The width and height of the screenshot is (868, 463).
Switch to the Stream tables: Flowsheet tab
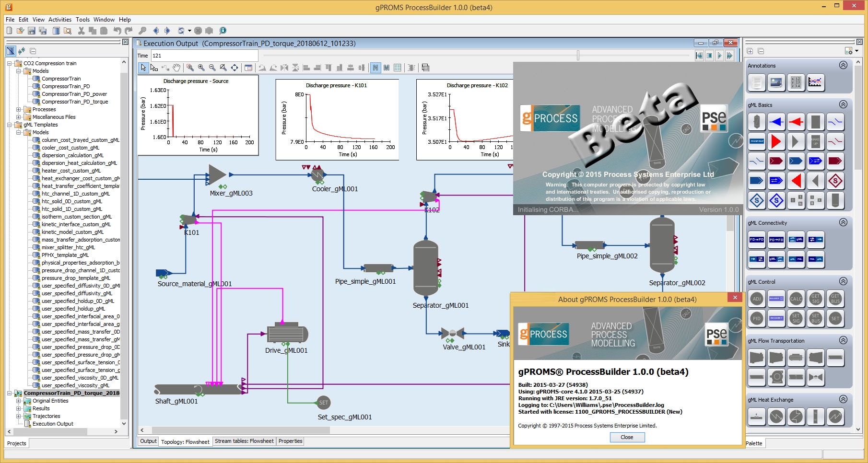(x=244, y=441)
